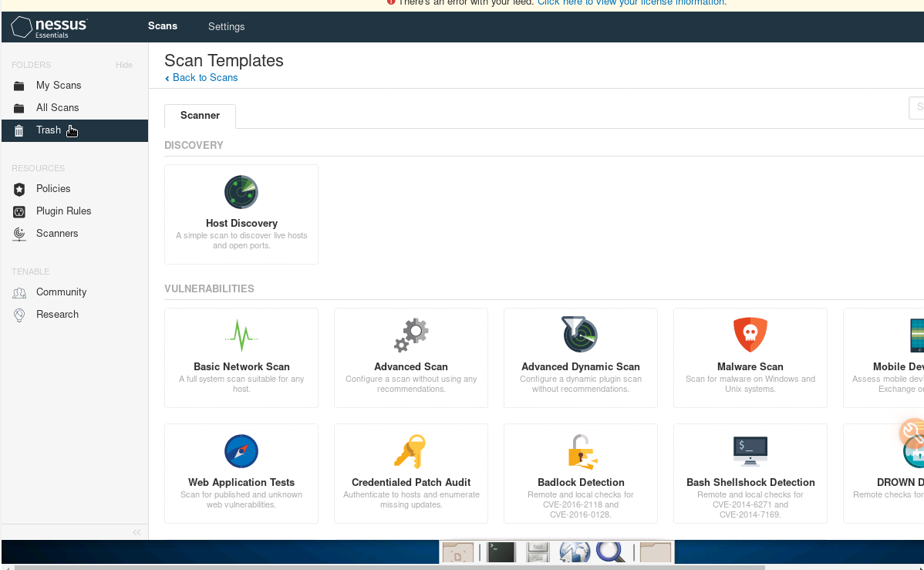This screenshot has height=570, width=924.
Task: Select Credentialed Patch Audit keys icon
Action: click(411, 451)
